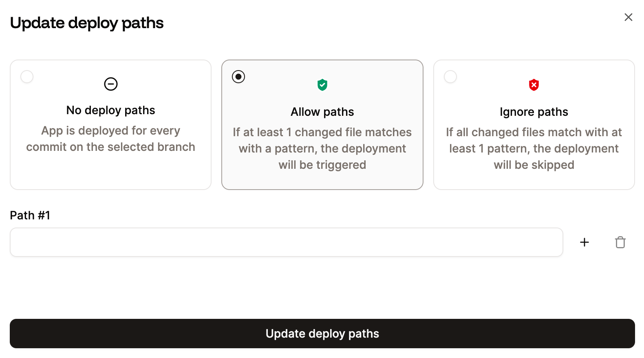Click the Path #1 label
Image resolution: width=644 pixels, height=358 pixels.
click(30, 215)
